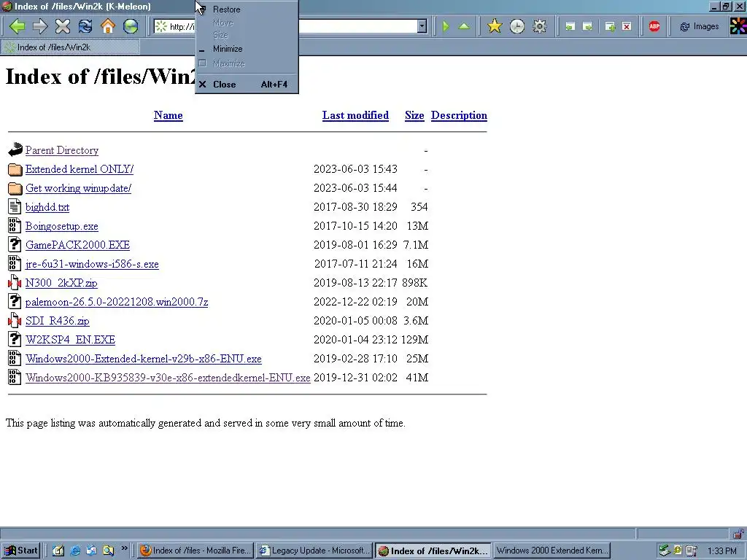747x560 pixels.
Task: Click folder icon beside 'Extended kernel ONLY/'
Action: [x=15, y=169]
